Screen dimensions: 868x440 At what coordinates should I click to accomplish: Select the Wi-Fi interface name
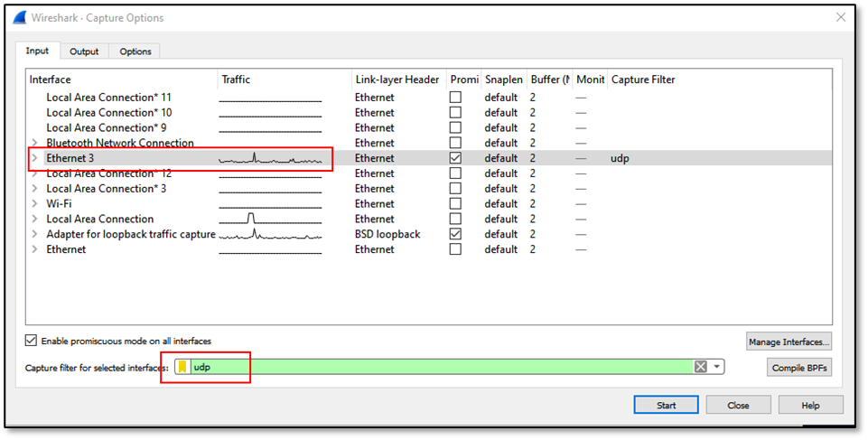(x=59, y=203)
